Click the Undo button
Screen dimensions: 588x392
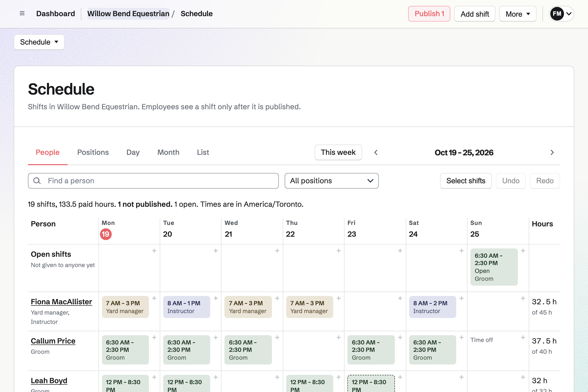coord(511,181)
